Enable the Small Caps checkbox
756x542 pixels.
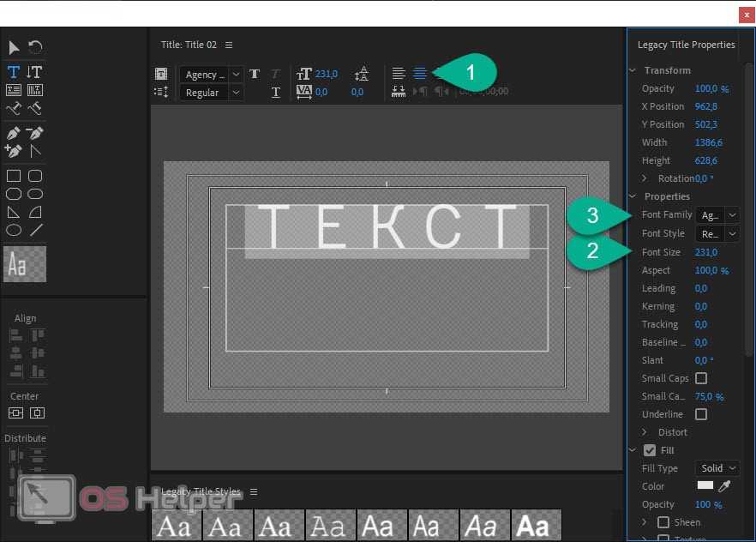pos(701,378)
